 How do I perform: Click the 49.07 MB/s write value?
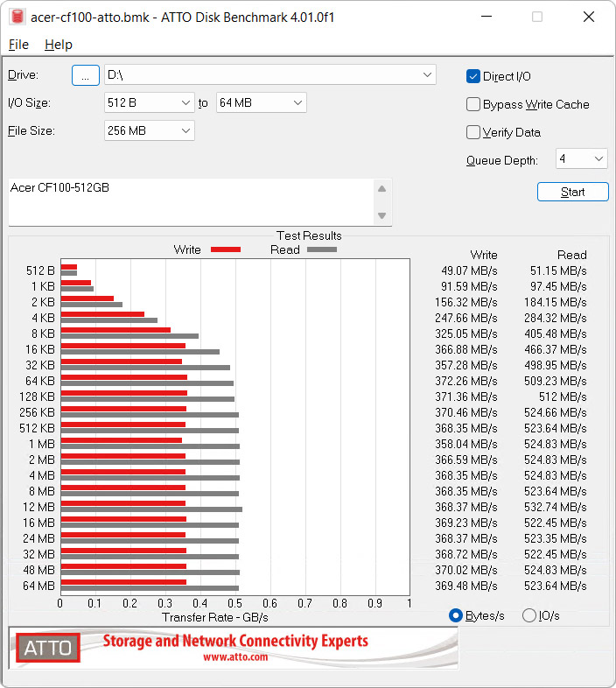(469, 270)
